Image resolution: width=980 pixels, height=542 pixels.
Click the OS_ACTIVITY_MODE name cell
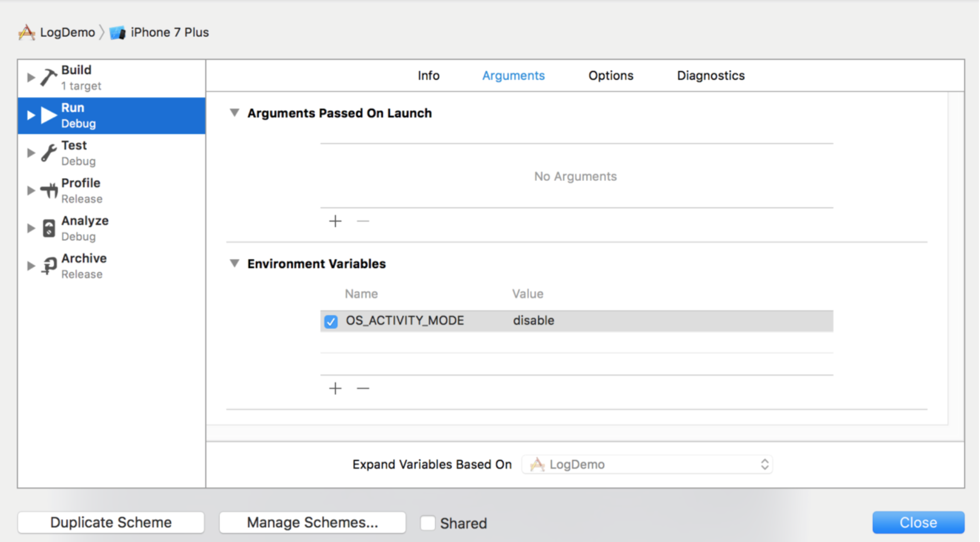(405, 321)
